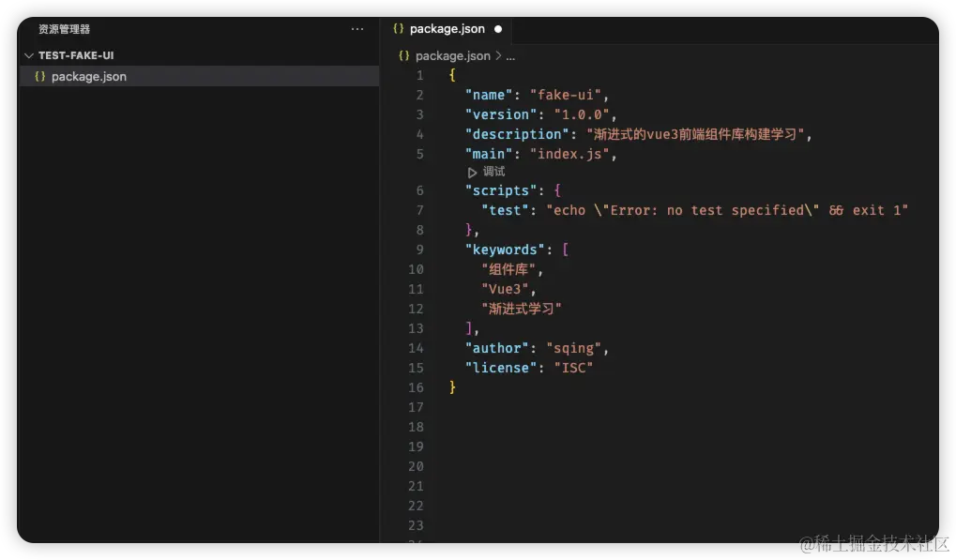Click the echo Error test script string
Viewport: 956px width, 560px height.
click(727, 210)
